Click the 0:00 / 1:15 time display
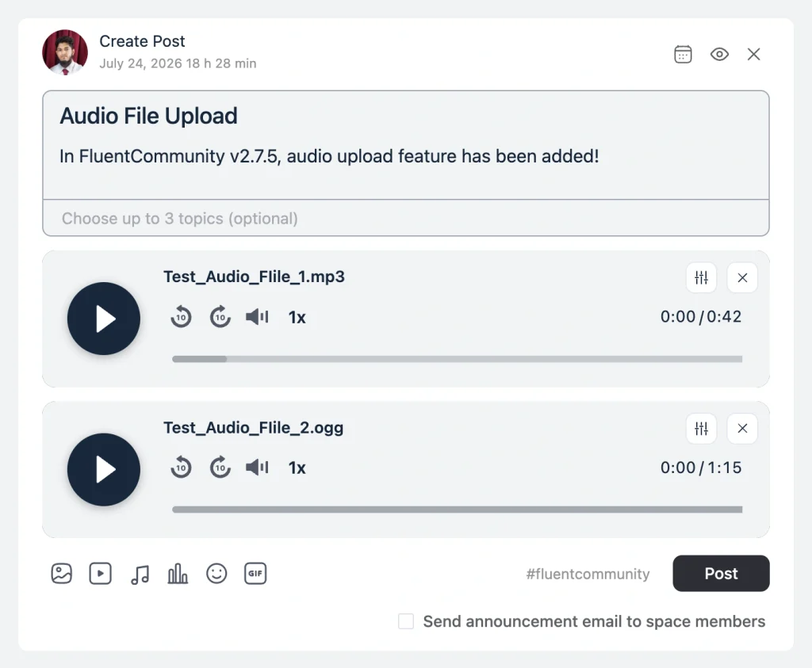 click(701, 468)
